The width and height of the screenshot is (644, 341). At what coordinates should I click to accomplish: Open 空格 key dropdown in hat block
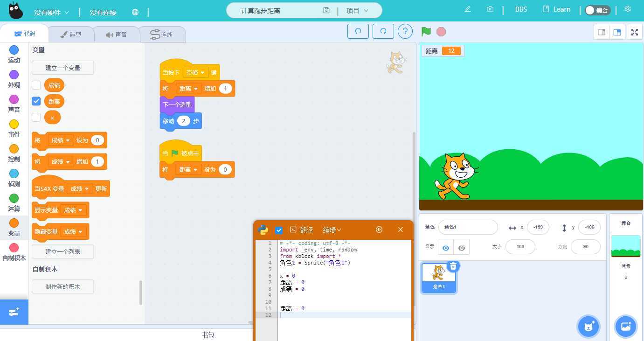196,72
